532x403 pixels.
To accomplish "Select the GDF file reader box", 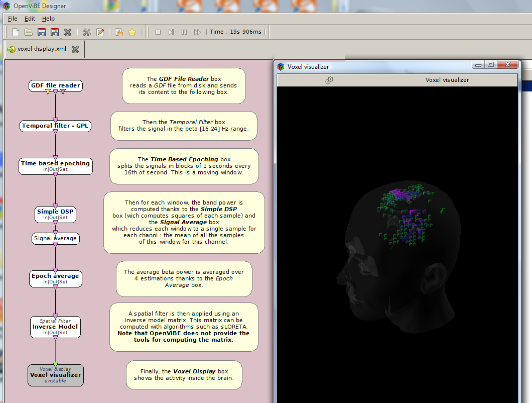I will [55, 85].
